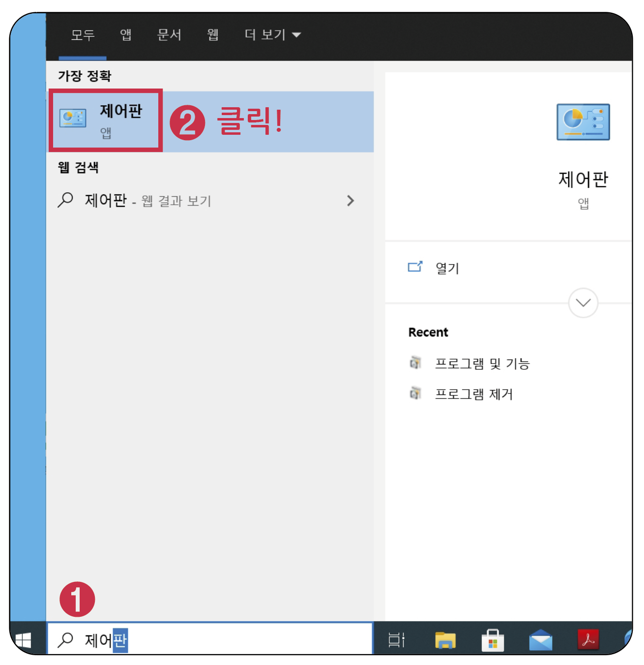
Task: Open 제어판 웹 결과 보기 search suggestion
Action: (210, 201)
